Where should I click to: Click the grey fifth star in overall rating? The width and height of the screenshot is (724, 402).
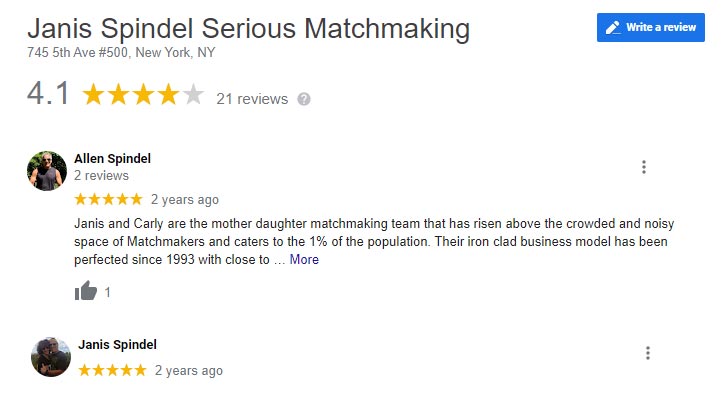tap(193, 94)
